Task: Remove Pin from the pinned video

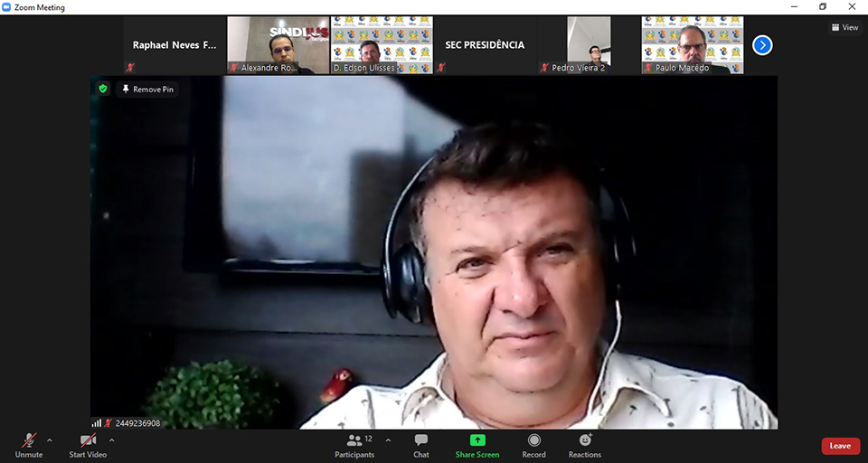Action: pos(146,90)
